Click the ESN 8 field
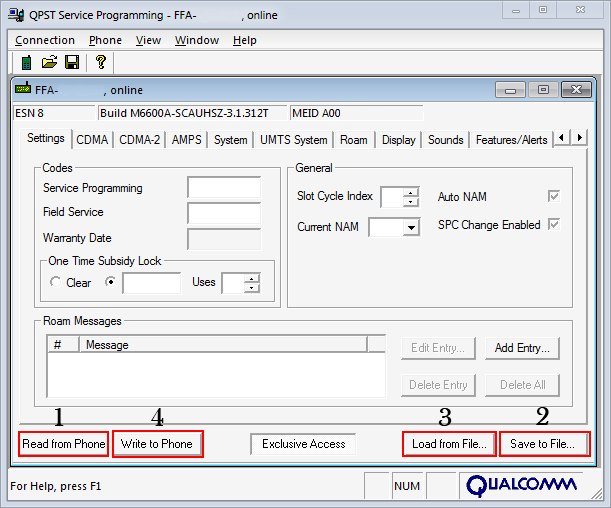 54,113
